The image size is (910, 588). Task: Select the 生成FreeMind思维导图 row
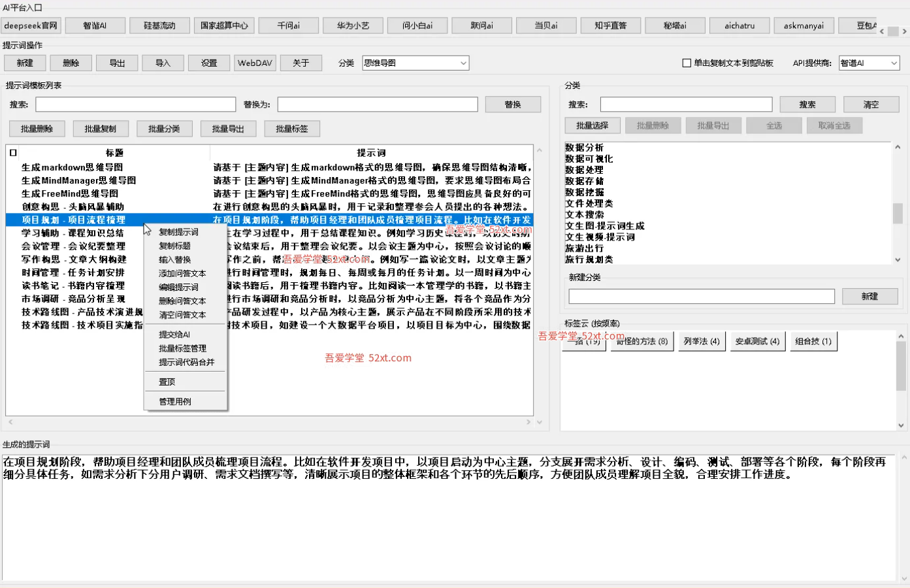[269, 193]
